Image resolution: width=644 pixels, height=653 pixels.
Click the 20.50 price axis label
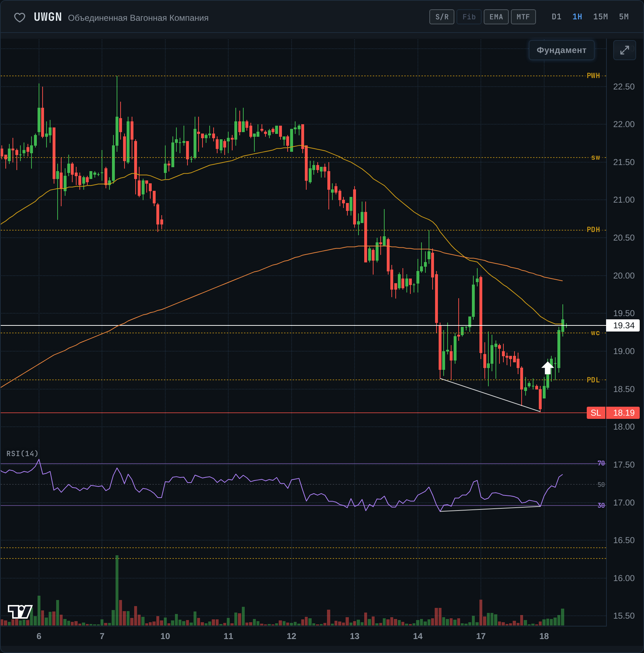[x=624, y=238]
